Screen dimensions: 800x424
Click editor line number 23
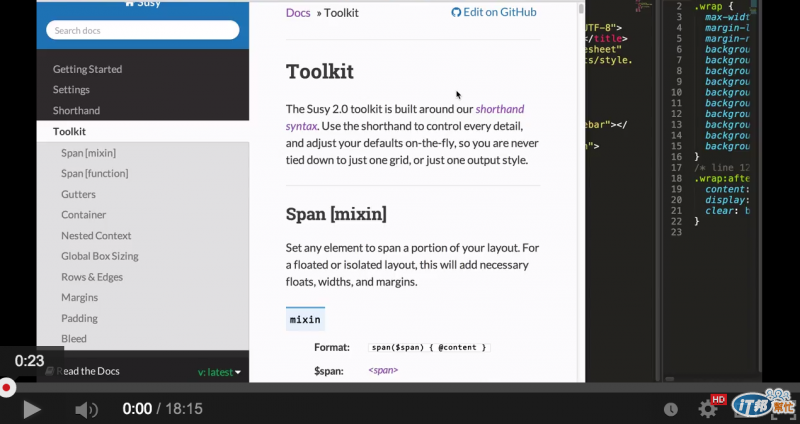[677, 232]
